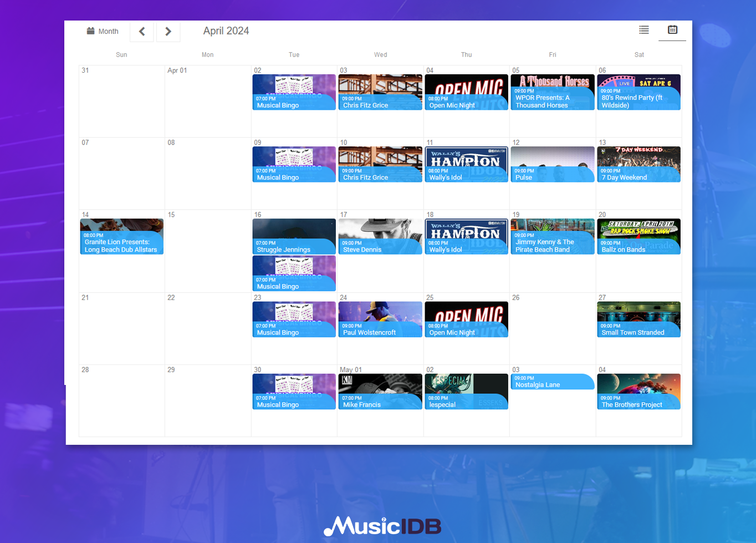
Task: Open Musical Bingo event on April 16
Action: click(294, 273)
